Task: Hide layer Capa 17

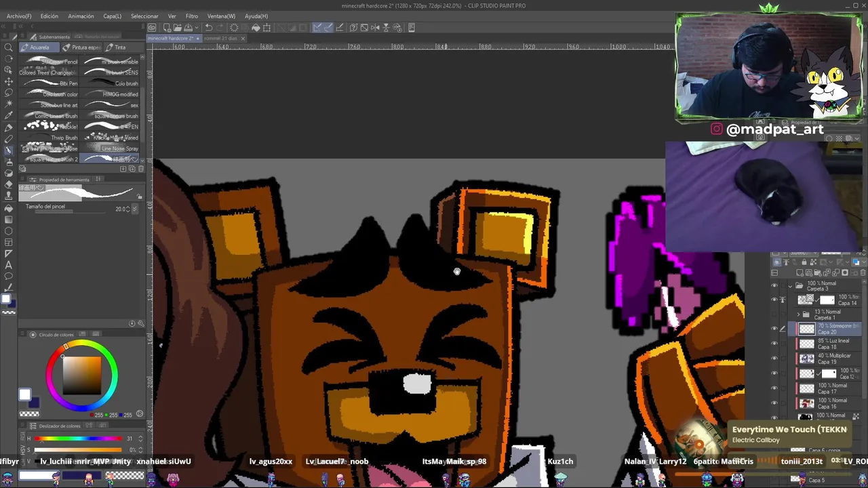Action: pos(774,388)
